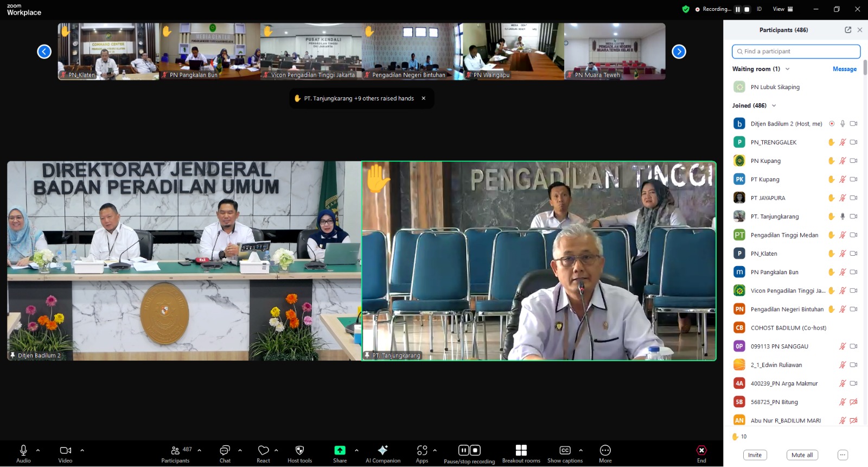Show captions with the CC icon
868x467 pixels.
pos(565,451)
